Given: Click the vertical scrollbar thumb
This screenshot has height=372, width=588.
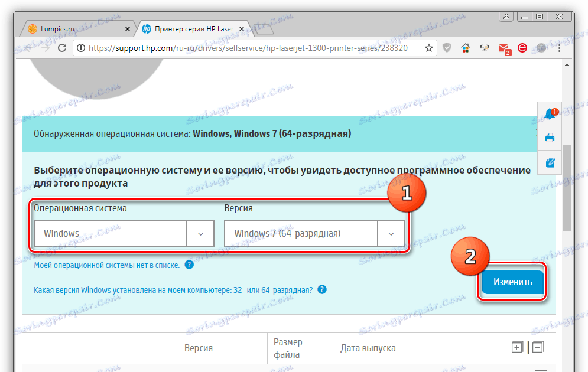Looking at the screenshot, I should (x=567, y=188).
